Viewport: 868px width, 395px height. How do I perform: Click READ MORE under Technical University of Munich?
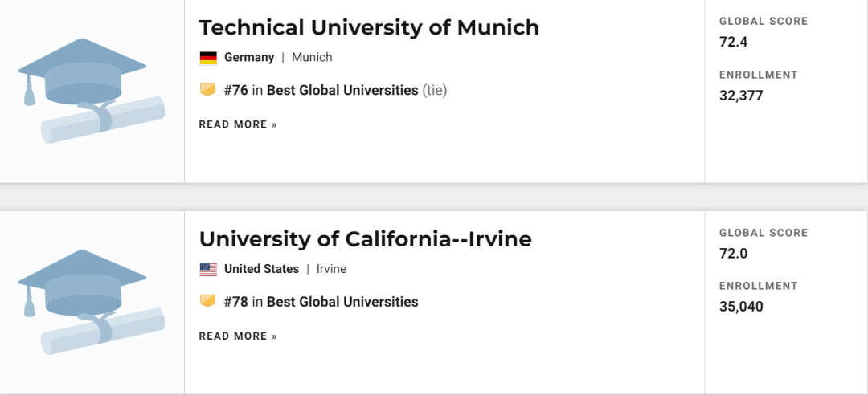point(238,124)
